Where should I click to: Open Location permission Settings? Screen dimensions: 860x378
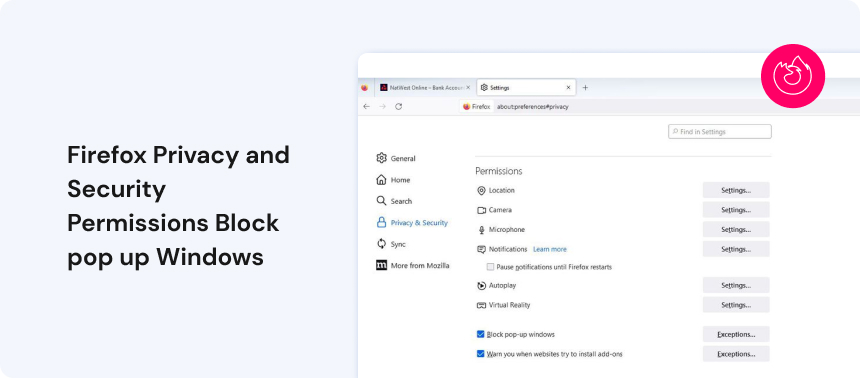point(736,190)
